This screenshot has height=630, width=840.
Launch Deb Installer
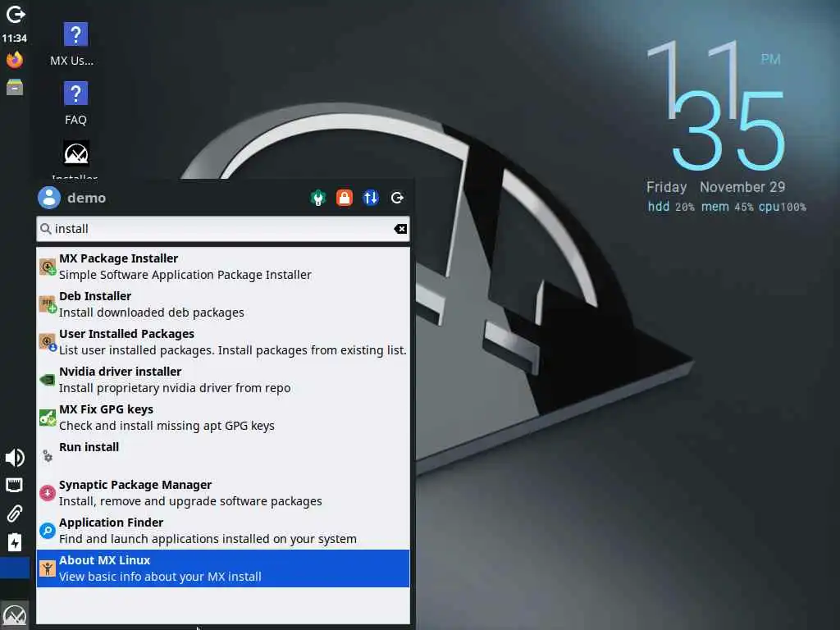223,304
